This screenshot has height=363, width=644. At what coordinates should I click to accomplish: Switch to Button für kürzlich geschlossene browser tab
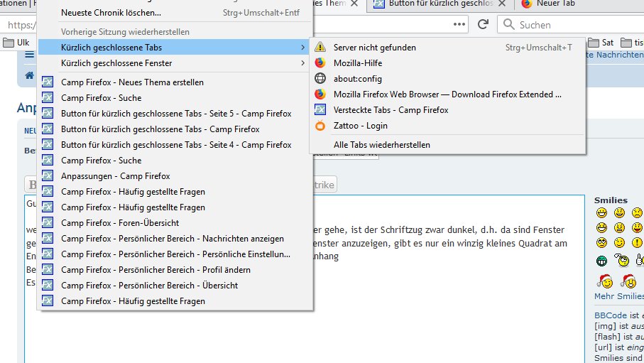tap(440, 4)
